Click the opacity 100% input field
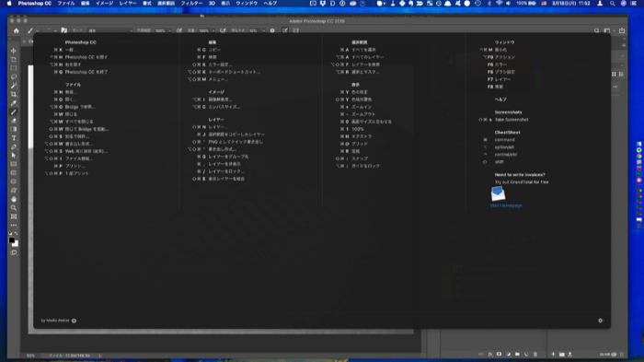The height and width of the screenshot is (362, 644). 161,30
